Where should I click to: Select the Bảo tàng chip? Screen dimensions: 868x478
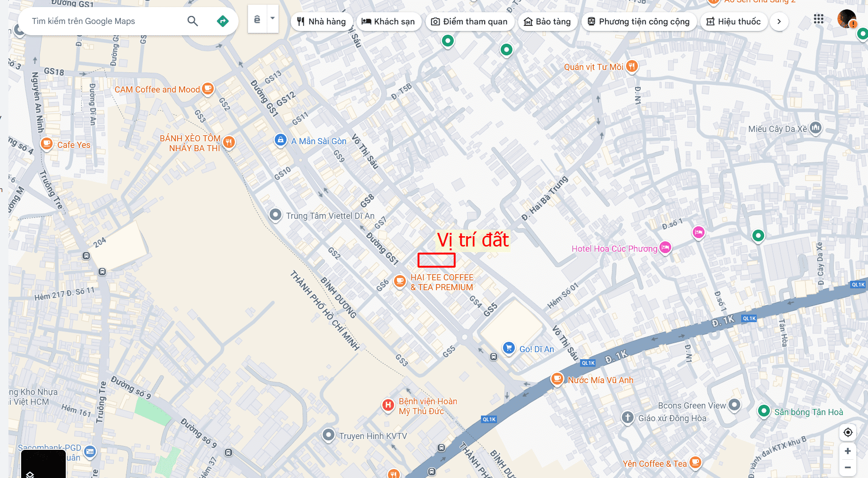tap(547, 22)
